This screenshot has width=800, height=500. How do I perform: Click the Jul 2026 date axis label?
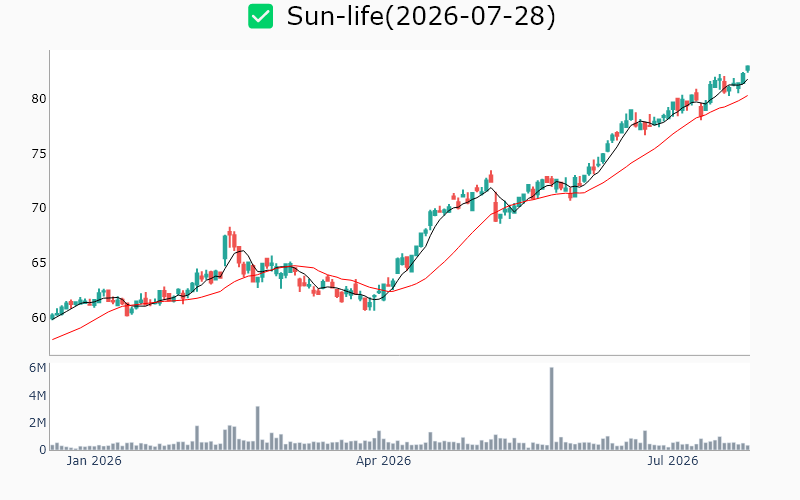[672, 461]
